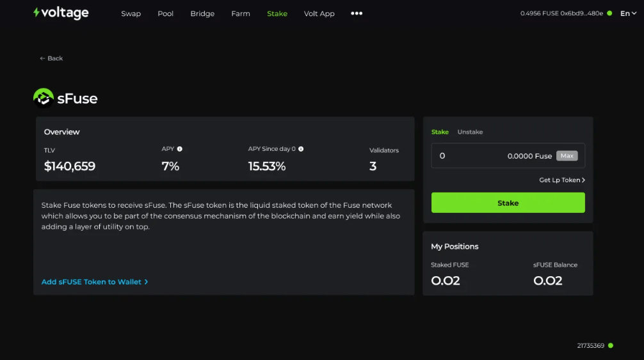Select the Stake tab in the staking panel
Image resolution: width=644 pixels, height=360 pixels.
pyautogui.click(x=440, y=132)
